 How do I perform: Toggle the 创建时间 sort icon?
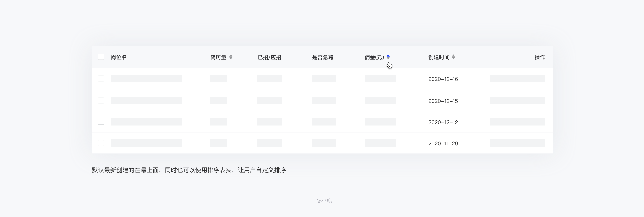click(453, 57)
